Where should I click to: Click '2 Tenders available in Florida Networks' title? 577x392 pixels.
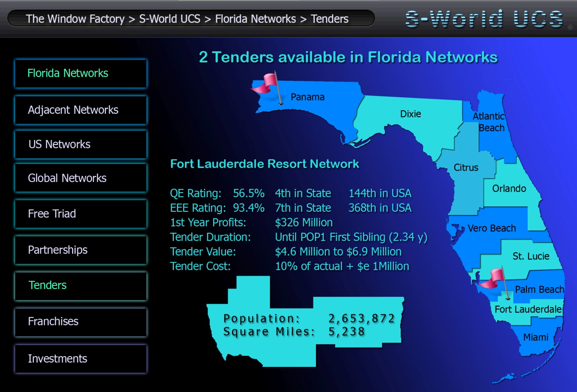tap(348, 57)
